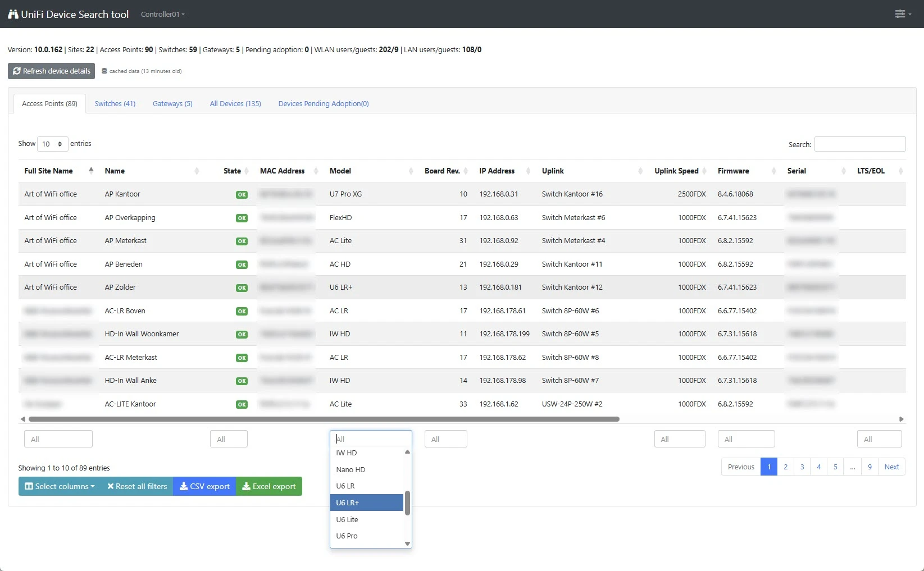
Task: Click CSV export button
Action: (204, 486)
